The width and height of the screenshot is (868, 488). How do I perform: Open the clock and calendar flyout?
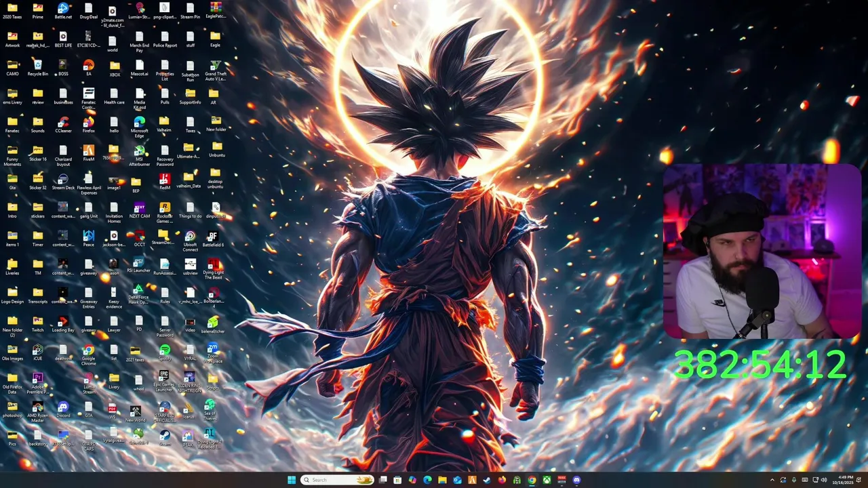click(x=843, y=480)
